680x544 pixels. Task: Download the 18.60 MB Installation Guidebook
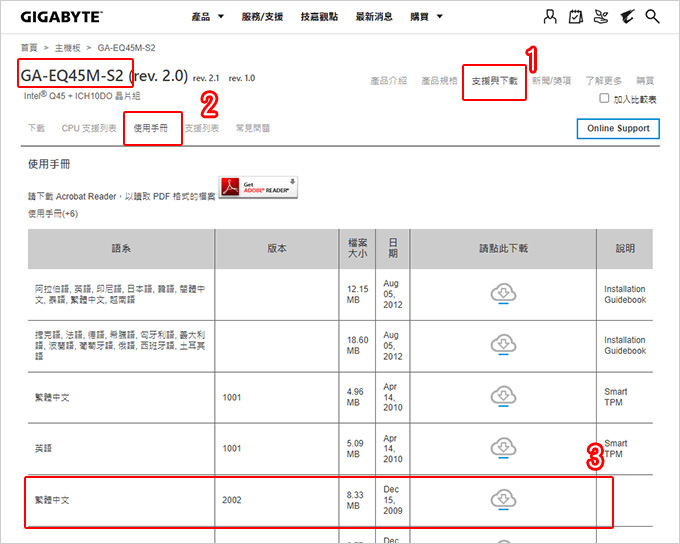point(503,345)
